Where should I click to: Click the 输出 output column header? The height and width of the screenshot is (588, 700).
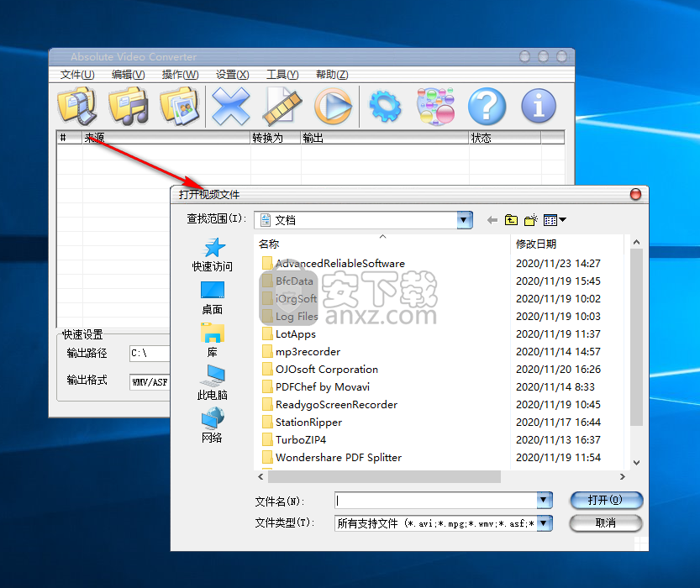[x=385, y=138]
